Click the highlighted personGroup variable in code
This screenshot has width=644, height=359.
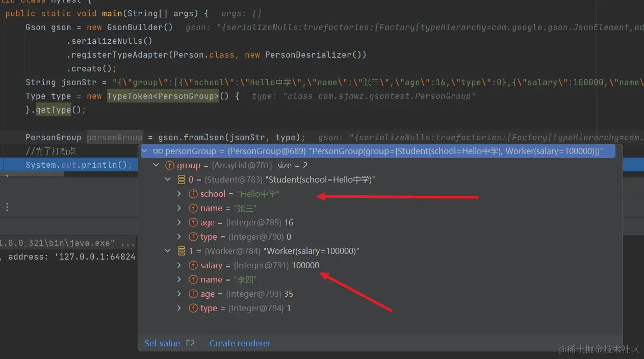pyautogui.click(x=115, y=138)
